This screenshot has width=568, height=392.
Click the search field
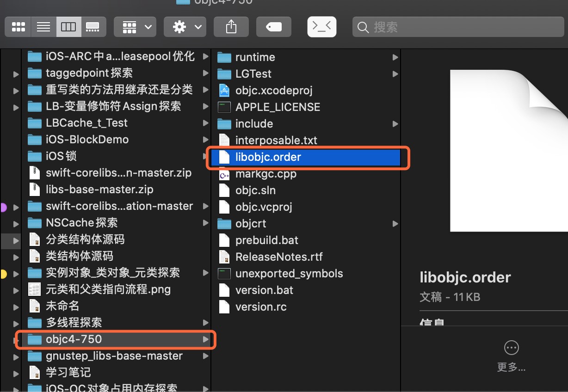(457, 27)
